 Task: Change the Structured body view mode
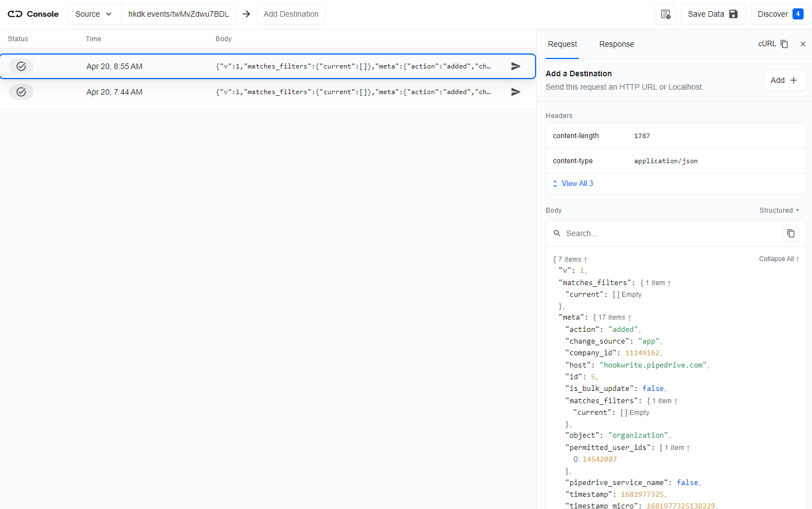tap(779, 210)
